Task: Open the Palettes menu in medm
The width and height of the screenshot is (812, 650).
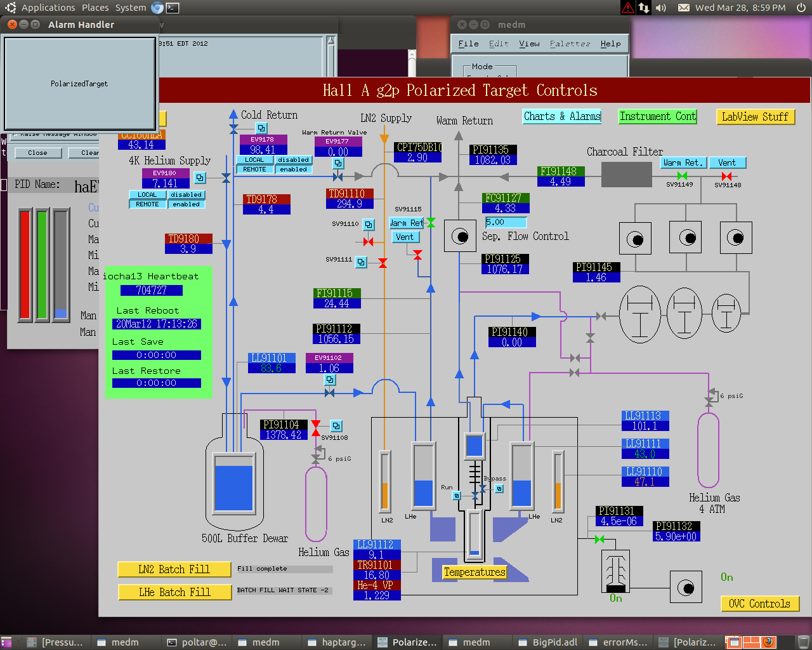Action: pos(570,44)
